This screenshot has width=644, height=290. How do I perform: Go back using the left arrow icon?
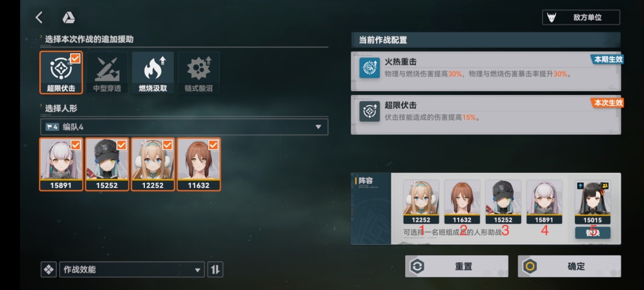tap(39, 17)
